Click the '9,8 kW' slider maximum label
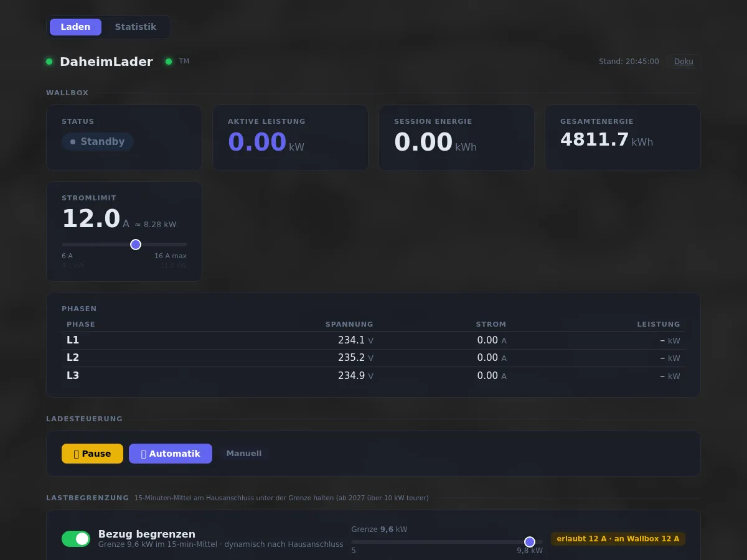 point(530,551)
